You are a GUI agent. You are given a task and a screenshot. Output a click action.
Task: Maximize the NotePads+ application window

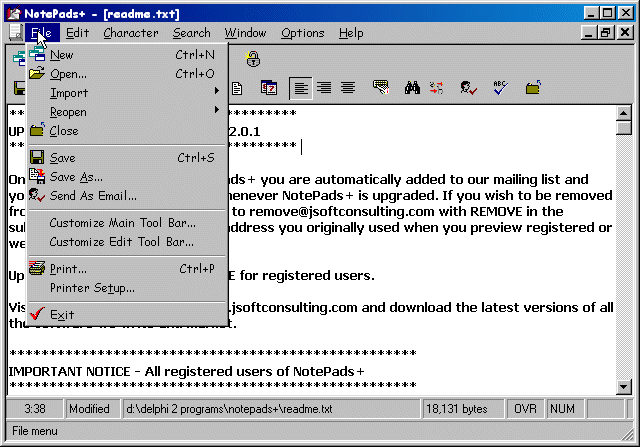tap(607, 13)
